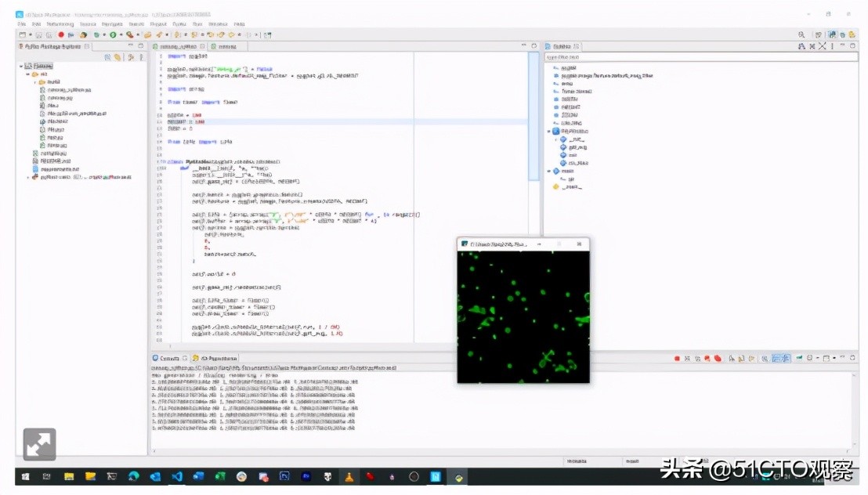Viewport: 868px width, 495px height.
Task: Open Chrome from the taskbar
Action: 241,477
